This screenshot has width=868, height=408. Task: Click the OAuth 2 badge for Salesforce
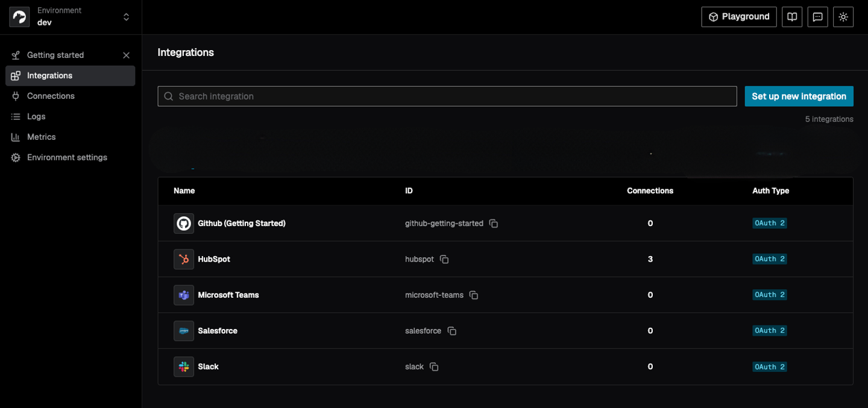point(770,331)
